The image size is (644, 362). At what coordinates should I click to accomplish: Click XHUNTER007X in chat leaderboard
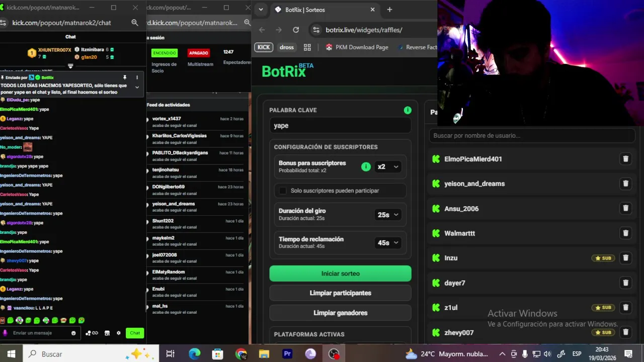[54, 50]
